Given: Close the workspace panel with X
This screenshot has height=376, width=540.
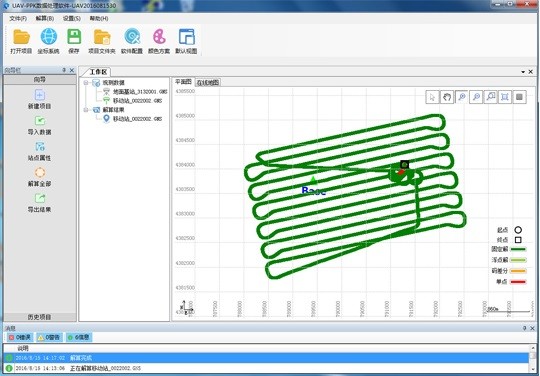Looking at the screenshot, I should tap(531, 72).
